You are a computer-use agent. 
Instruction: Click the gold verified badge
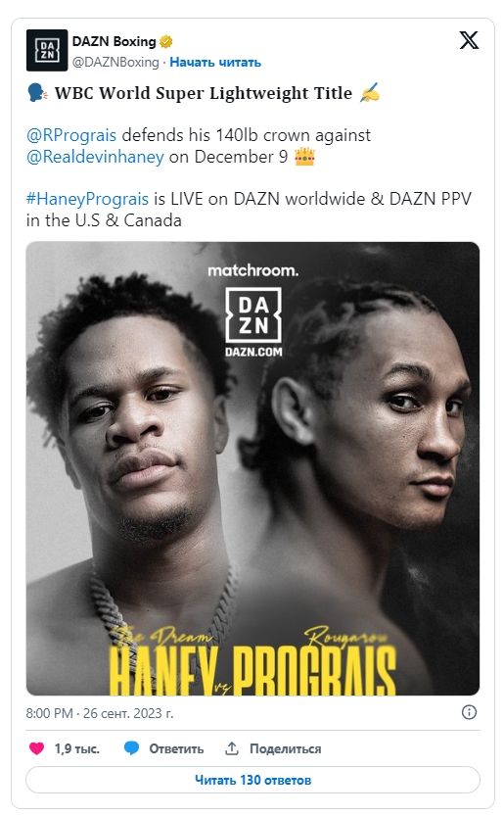click(166, 41)
